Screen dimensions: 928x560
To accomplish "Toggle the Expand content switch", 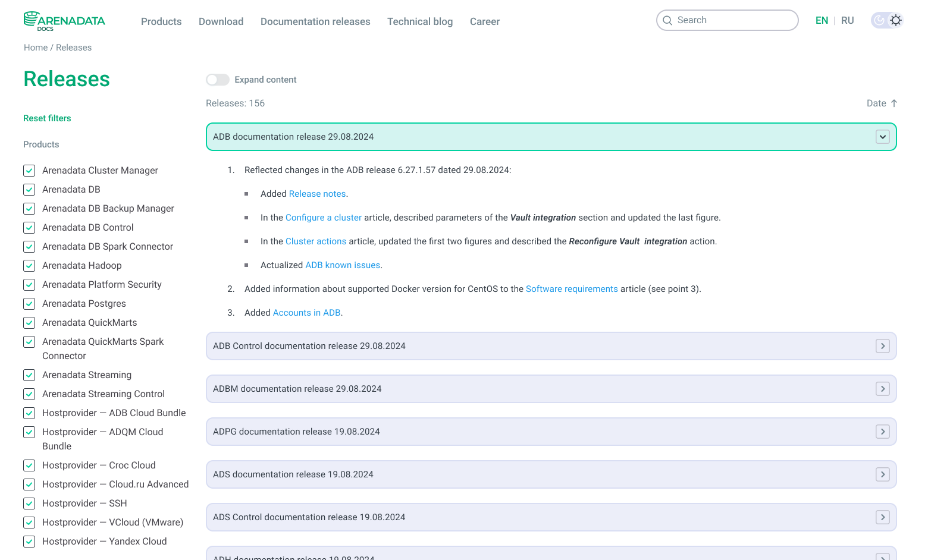I will [218, 80].
